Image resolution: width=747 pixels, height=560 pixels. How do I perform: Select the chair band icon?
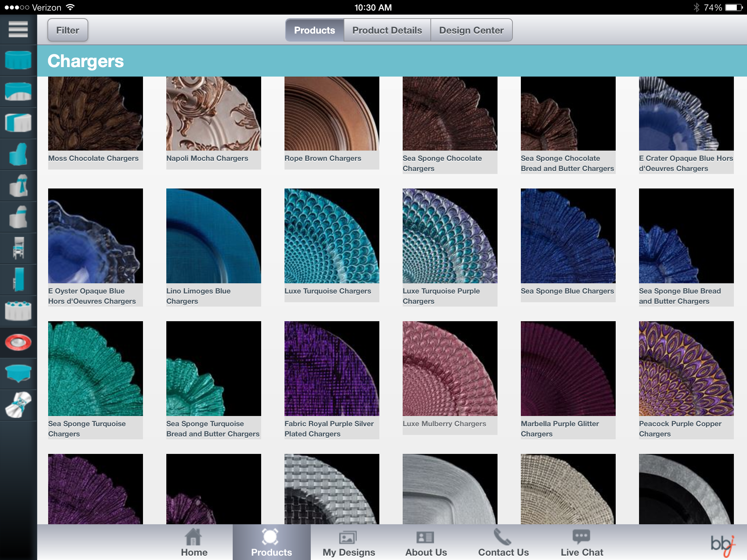18,217
